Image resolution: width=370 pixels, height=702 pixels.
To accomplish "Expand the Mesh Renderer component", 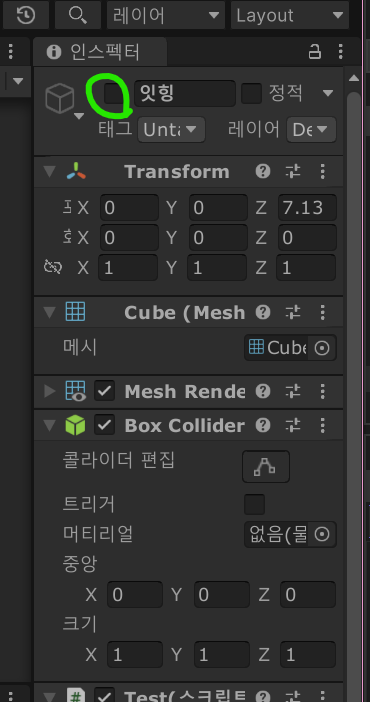I will point(50,391).
